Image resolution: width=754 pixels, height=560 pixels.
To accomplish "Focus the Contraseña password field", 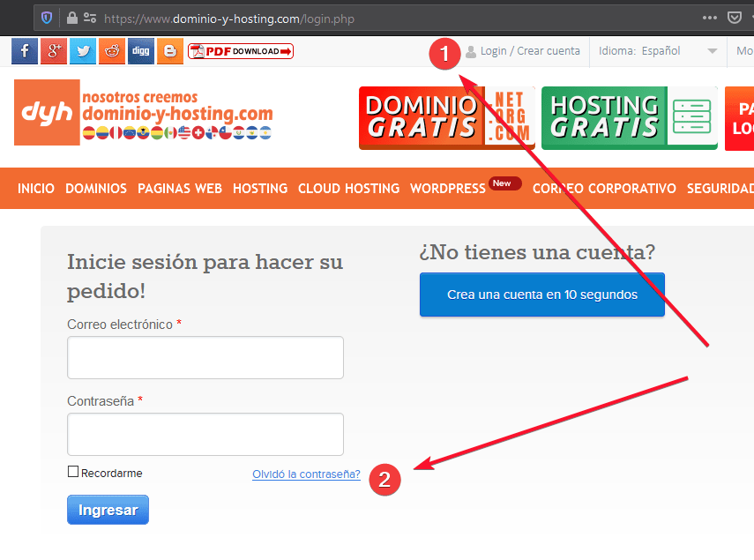I will (x=205, y=434).
